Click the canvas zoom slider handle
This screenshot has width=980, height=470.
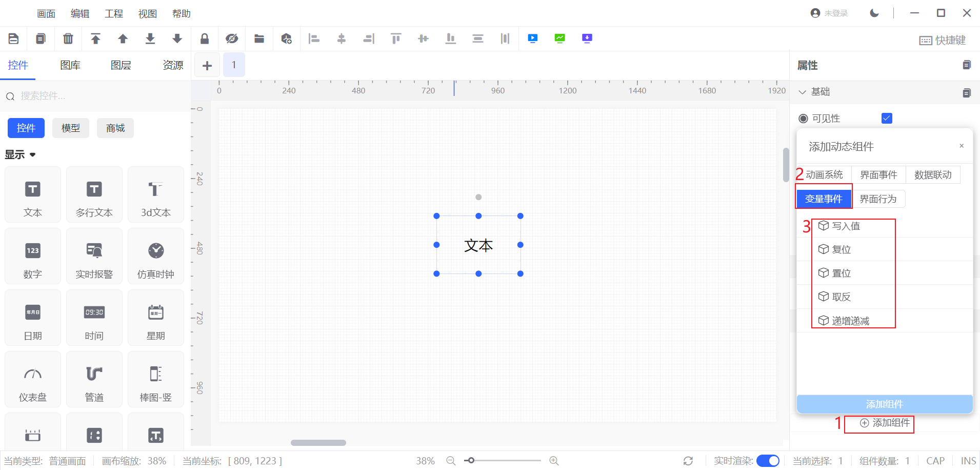point(471,461)
